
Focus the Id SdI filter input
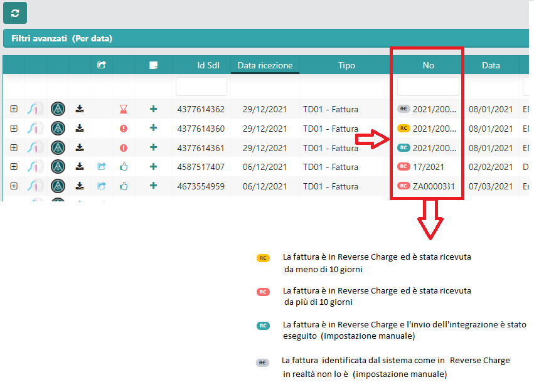pos(201,87)
